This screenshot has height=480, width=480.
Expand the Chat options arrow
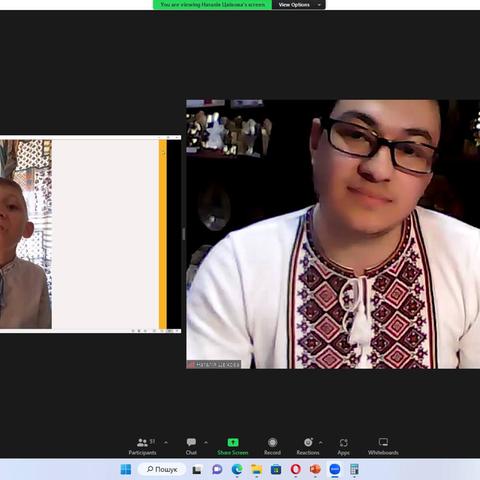(x=206, y=442)
